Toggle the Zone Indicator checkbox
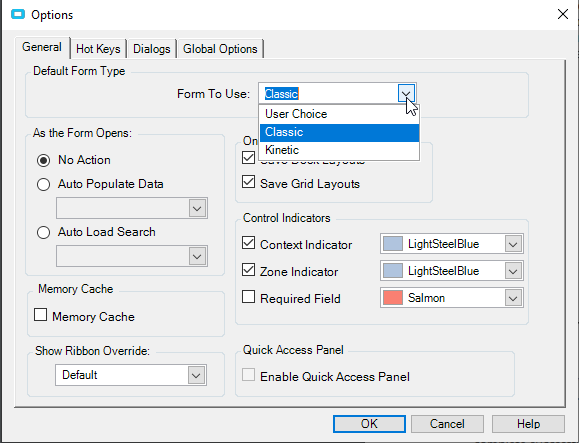This screenshot has height=443, width=579. [249, 270]
